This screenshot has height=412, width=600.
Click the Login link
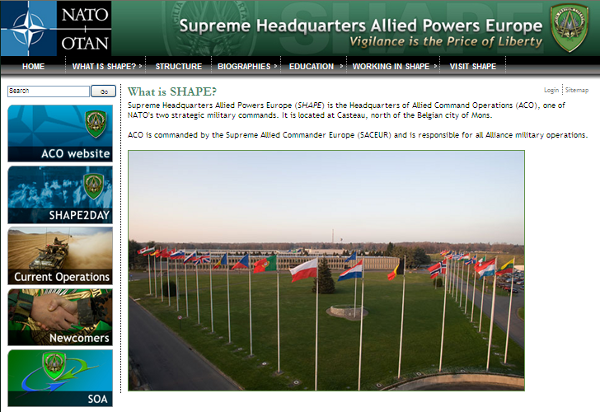coord(551,90)
